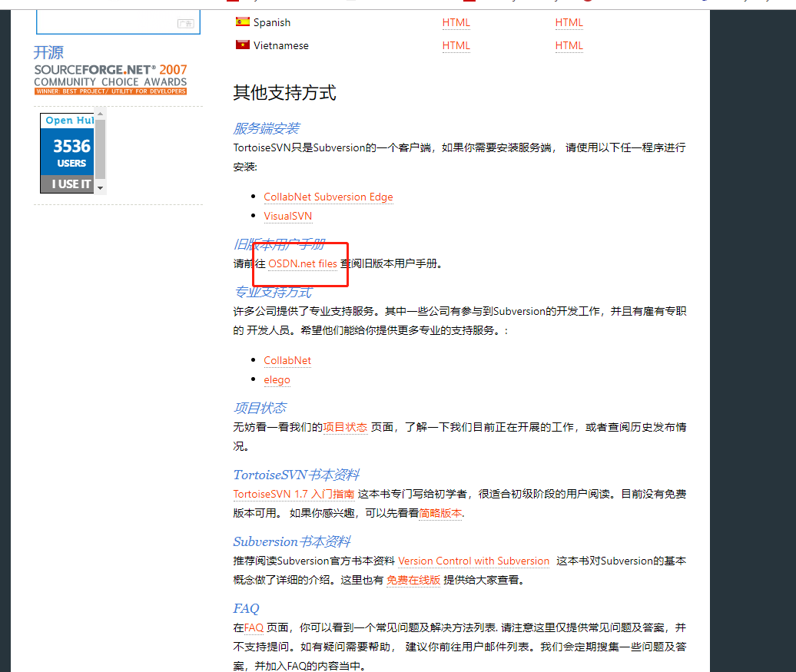Click the 开源 sidebar heading
796x672 pixels.
[48, 52]
